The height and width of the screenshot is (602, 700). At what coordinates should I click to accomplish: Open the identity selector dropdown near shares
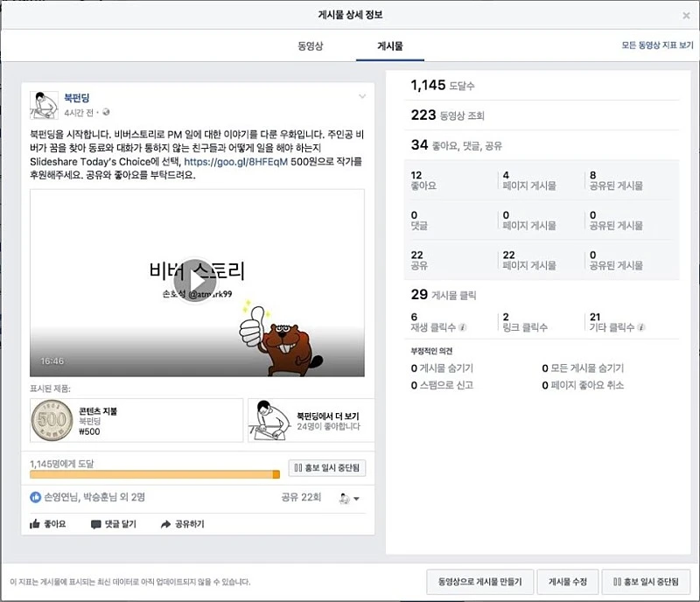[x=349, y=499]
